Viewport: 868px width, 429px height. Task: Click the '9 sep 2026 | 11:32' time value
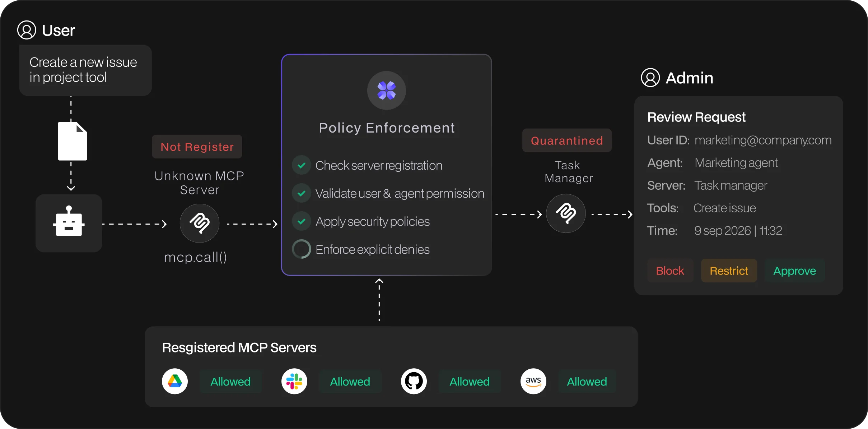point(738,231)
